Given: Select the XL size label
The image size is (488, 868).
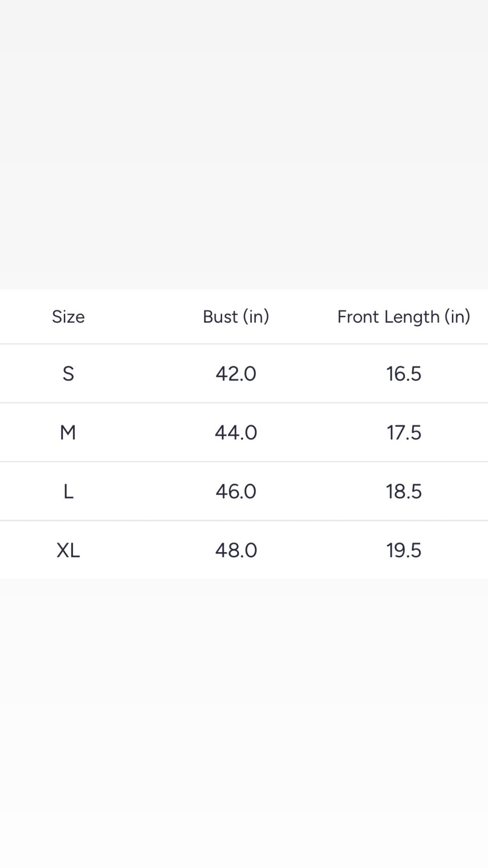Looking at the screenshot, I should (68, 550).
